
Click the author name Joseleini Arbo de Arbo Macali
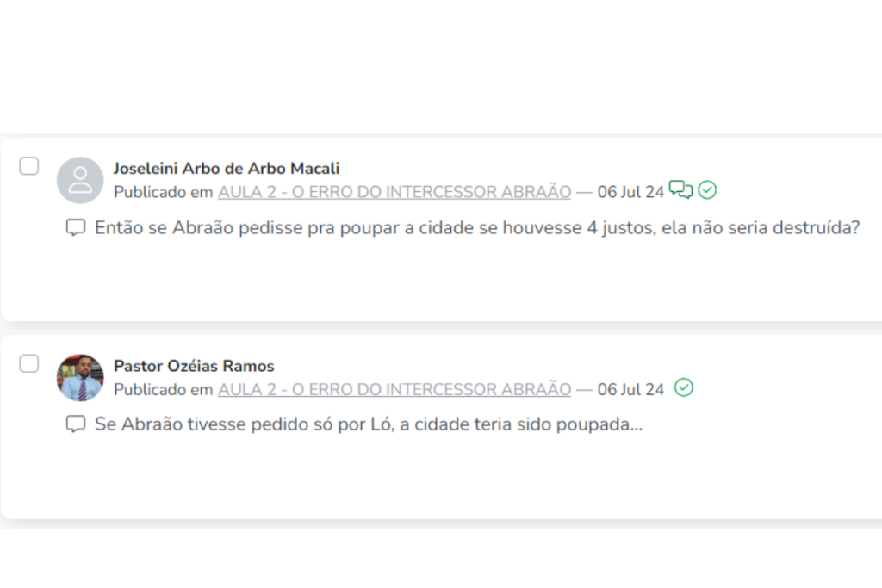pyautogui.click(x=227, y=168)
